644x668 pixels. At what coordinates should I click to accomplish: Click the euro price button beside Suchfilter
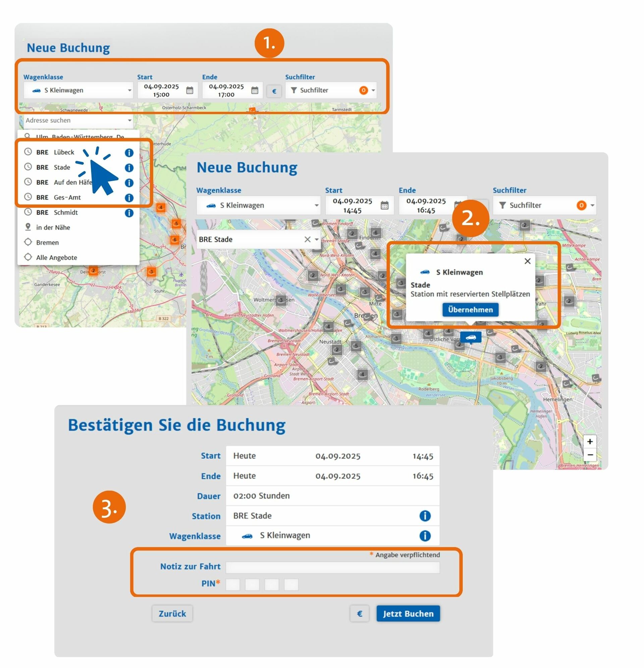(274, 91)
